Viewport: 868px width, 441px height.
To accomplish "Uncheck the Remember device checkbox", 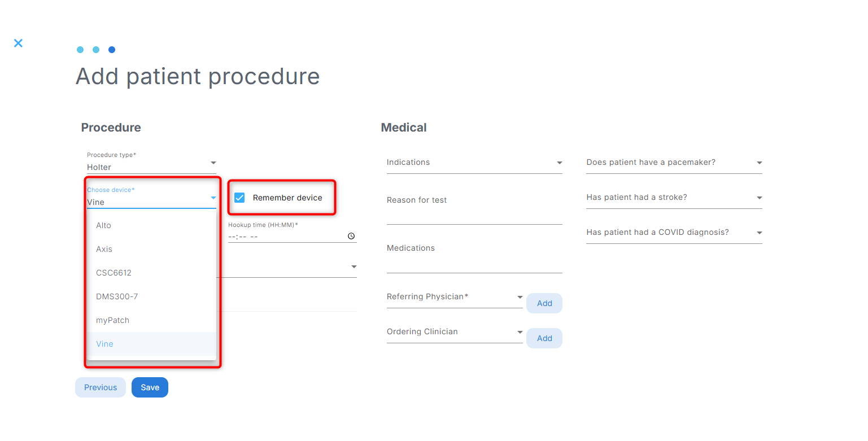I will coord(239,198).
